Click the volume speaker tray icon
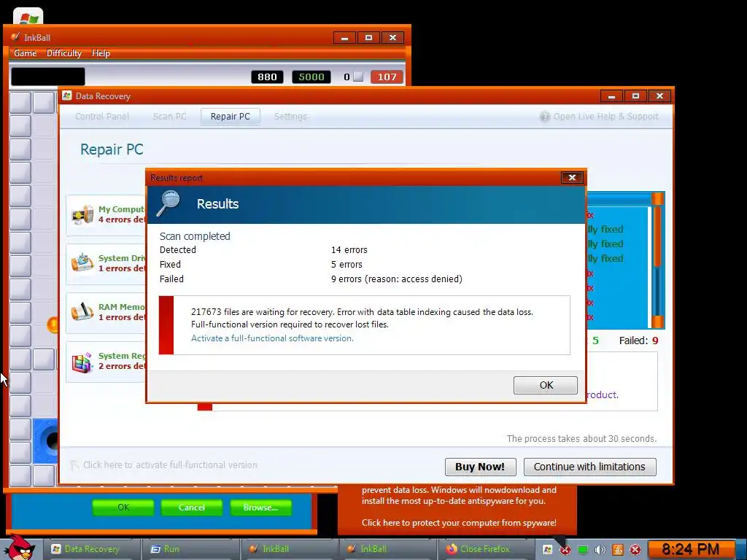 pyautogui.click(x=600, y=550)
